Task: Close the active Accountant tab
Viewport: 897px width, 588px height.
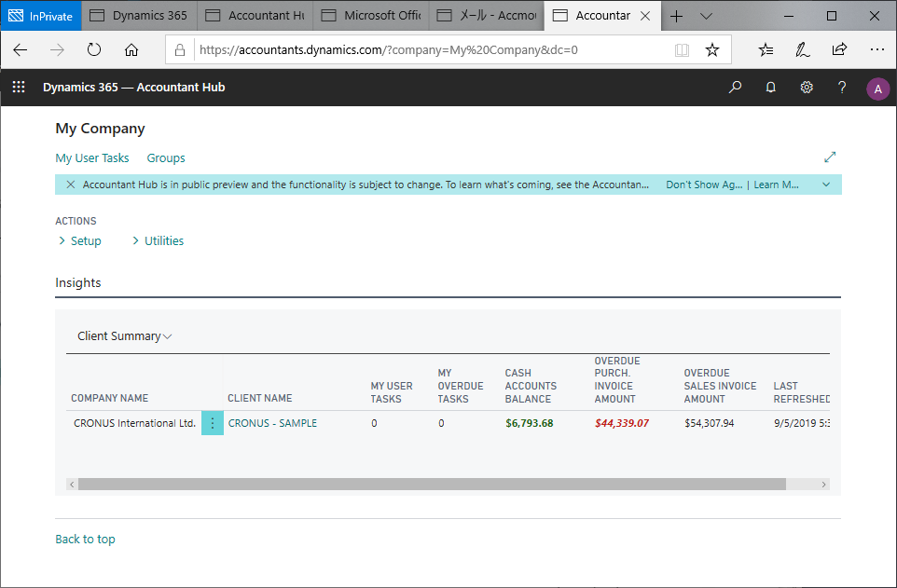Action: (x=645, y=16)
